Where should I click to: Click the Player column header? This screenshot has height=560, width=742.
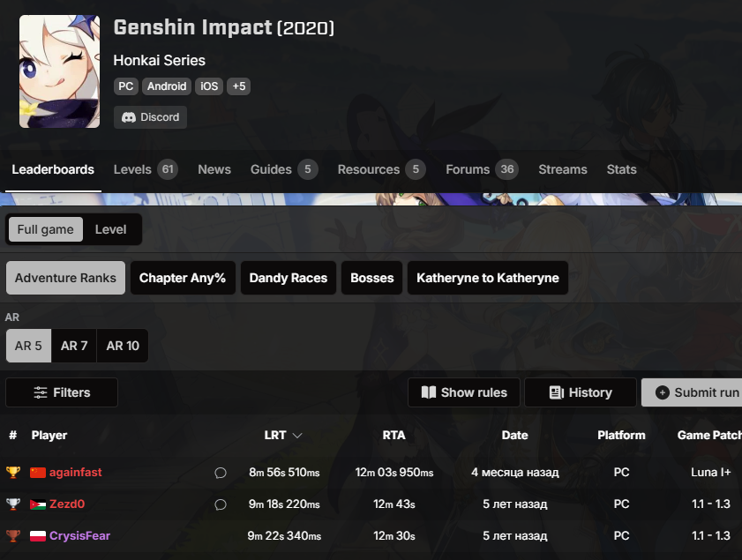point(49,435)
